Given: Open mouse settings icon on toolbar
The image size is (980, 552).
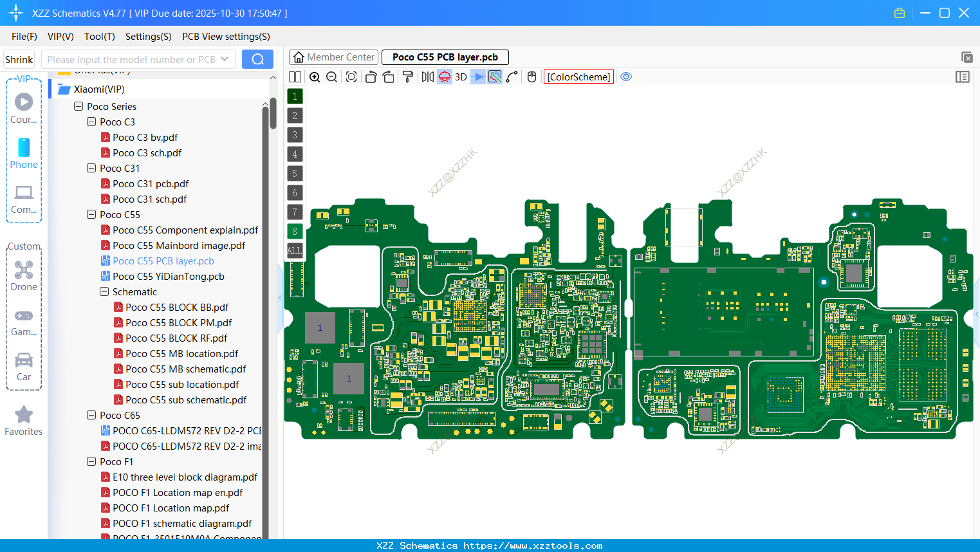Looking at the screenshot, I should point(531,77).
